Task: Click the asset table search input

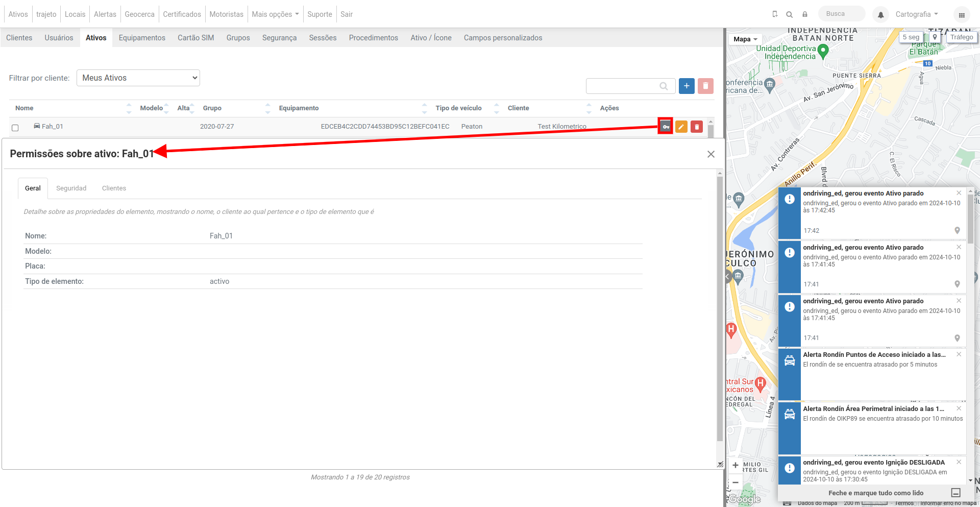Action: pyautogui.click(x=630, y=86)
